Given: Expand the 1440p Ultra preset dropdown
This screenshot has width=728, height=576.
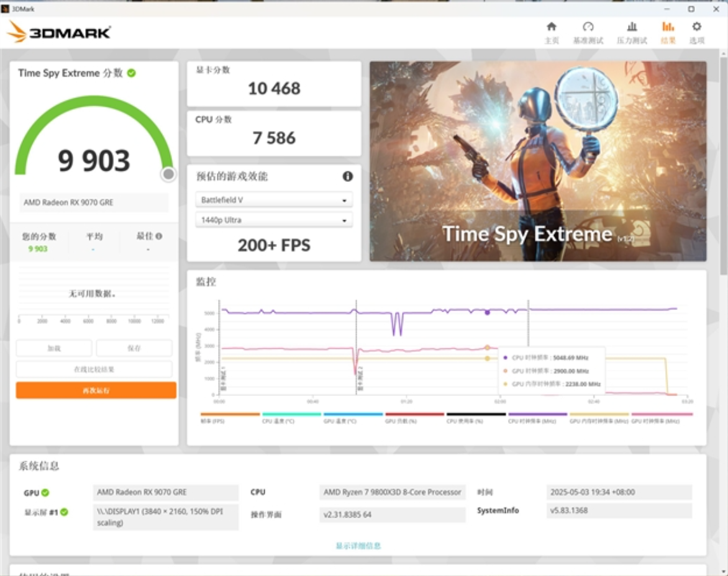Looking at the screenshot, I should (x=274, y=220).
